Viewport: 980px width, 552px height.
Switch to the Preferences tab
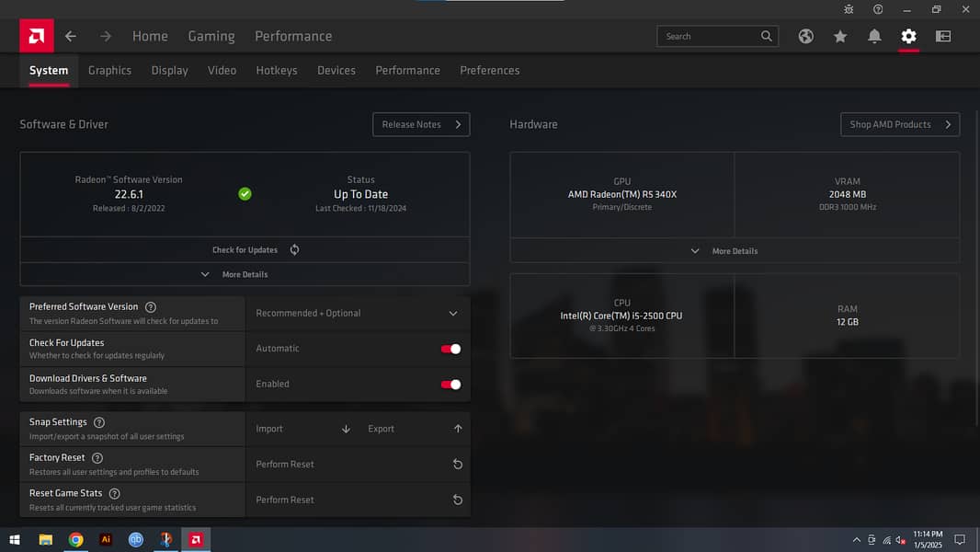490,71
